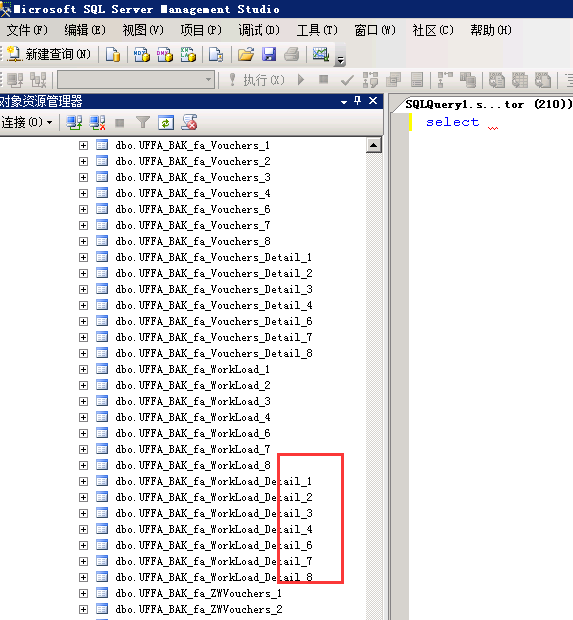
Task: Expand dbo.UFFA_BAK_fa_ZWVouchers_1 table node
Action: (x=83, y=594)
